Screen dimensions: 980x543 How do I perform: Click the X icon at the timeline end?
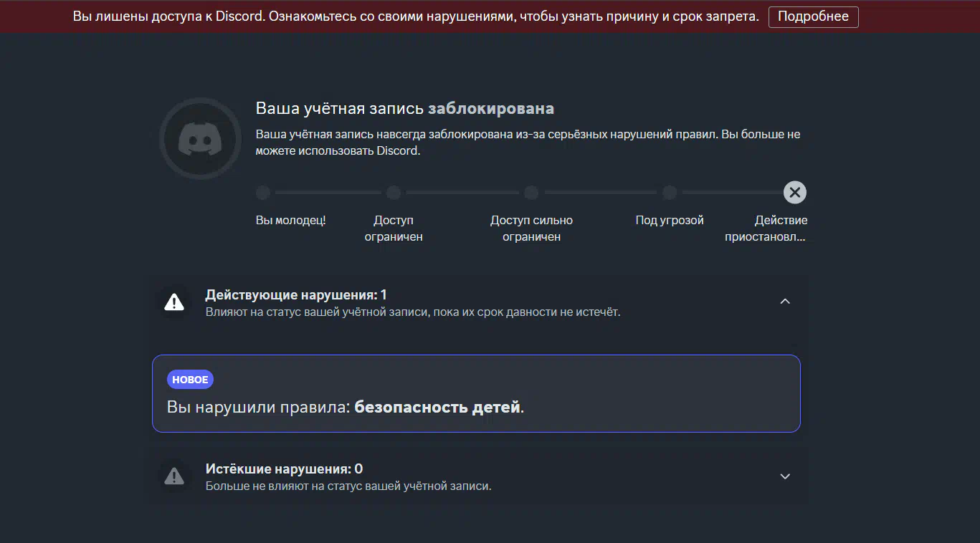click(794, 192)
